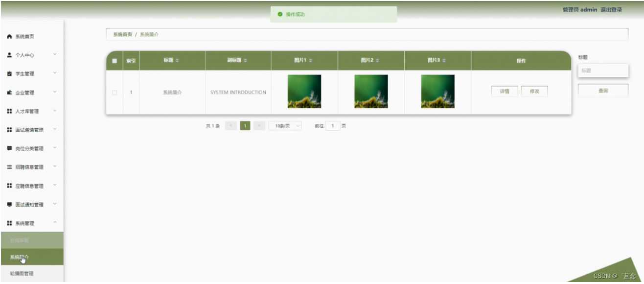Click the list icon beside 招聘信息管理

[9, 167]
